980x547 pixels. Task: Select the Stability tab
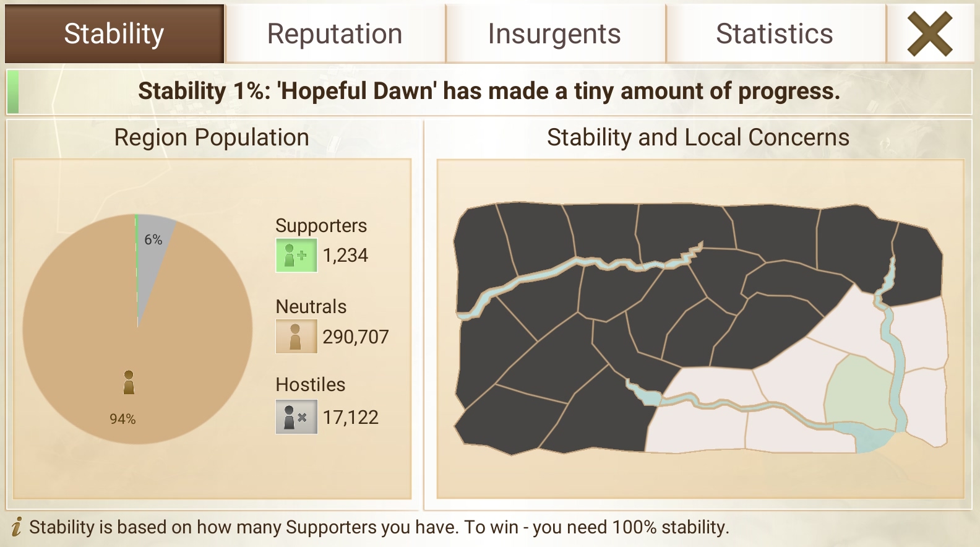click(x=114, y=33)
